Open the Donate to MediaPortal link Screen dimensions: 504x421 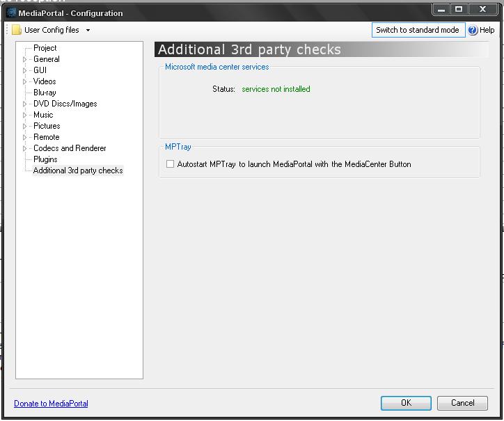(51, 404)
